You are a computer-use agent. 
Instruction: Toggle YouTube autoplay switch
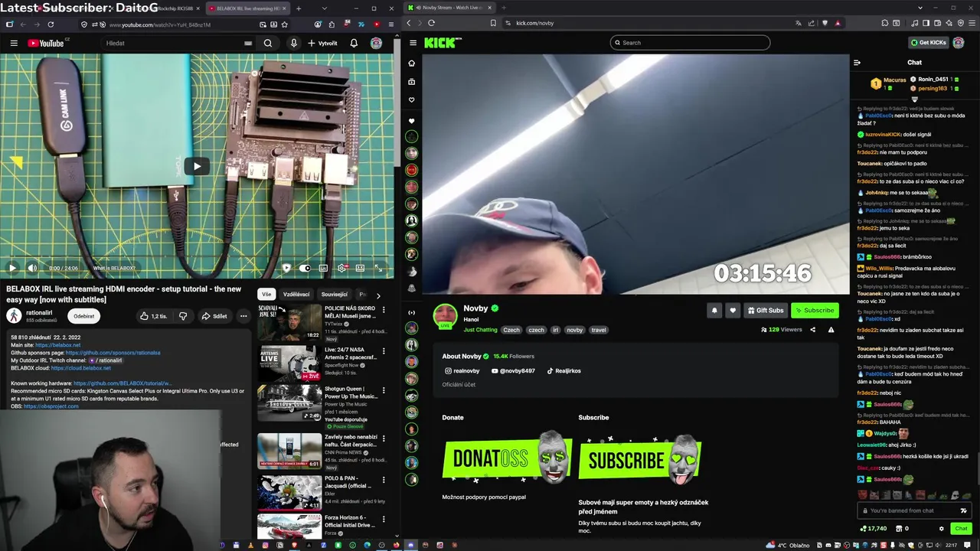[x=305, y=268]
